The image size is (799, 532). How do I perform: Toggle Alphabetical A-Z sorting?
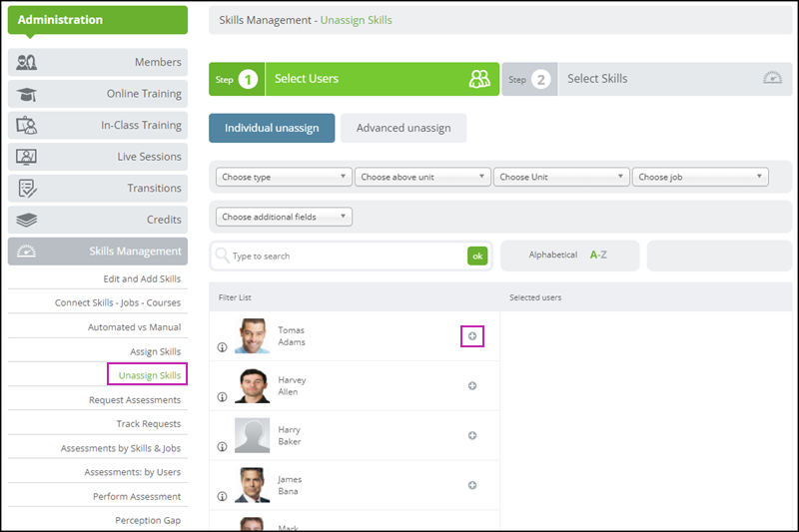(569, 256)
